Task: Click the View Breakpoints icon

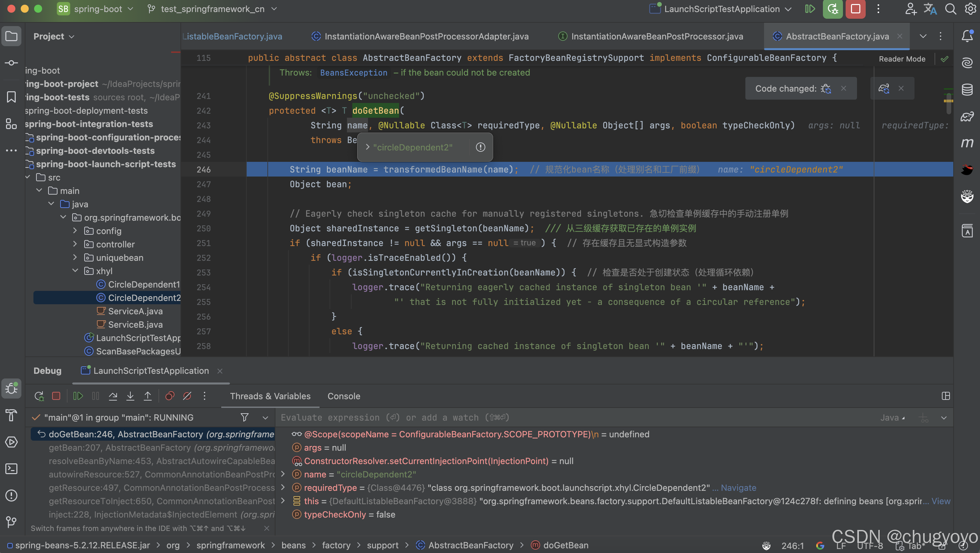Action: [170, 396]
